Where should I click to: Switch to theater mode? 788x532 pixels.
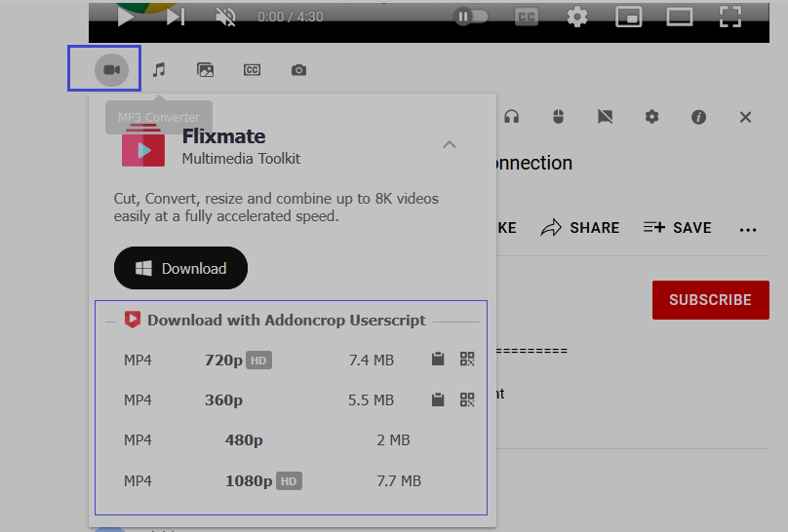click(680, 17)
